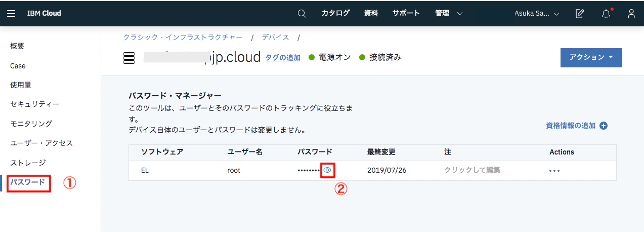This screenshot has width=644, height=232.
Task: Click the ユーザー名 column header
Action: point(245,152)
